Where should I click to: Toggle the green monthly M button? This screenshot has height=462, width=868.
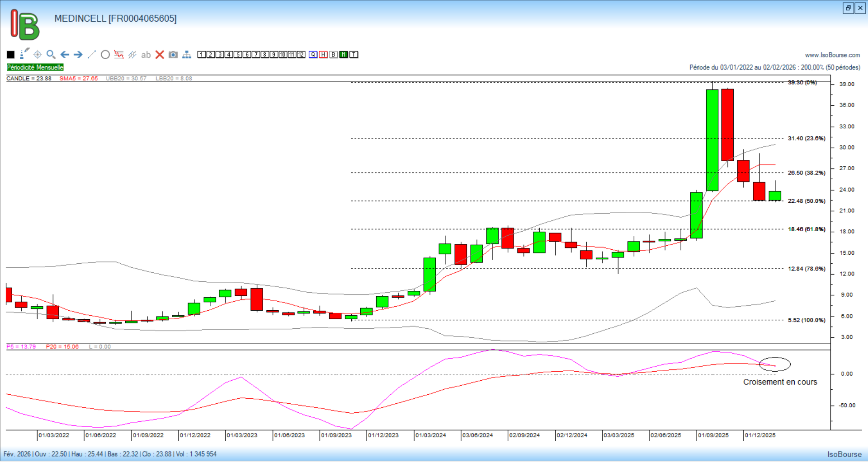pos(344,55)
